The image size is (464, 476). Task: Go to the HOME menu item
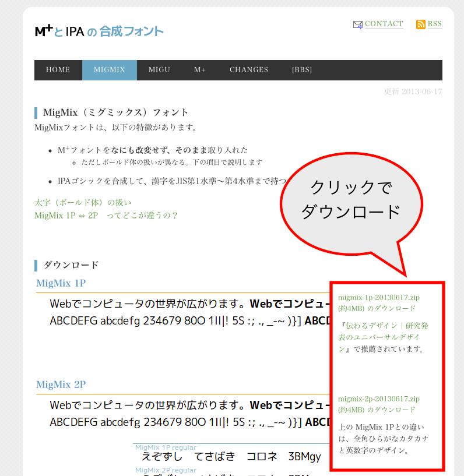pyautogui.click(x=58, y=70)
